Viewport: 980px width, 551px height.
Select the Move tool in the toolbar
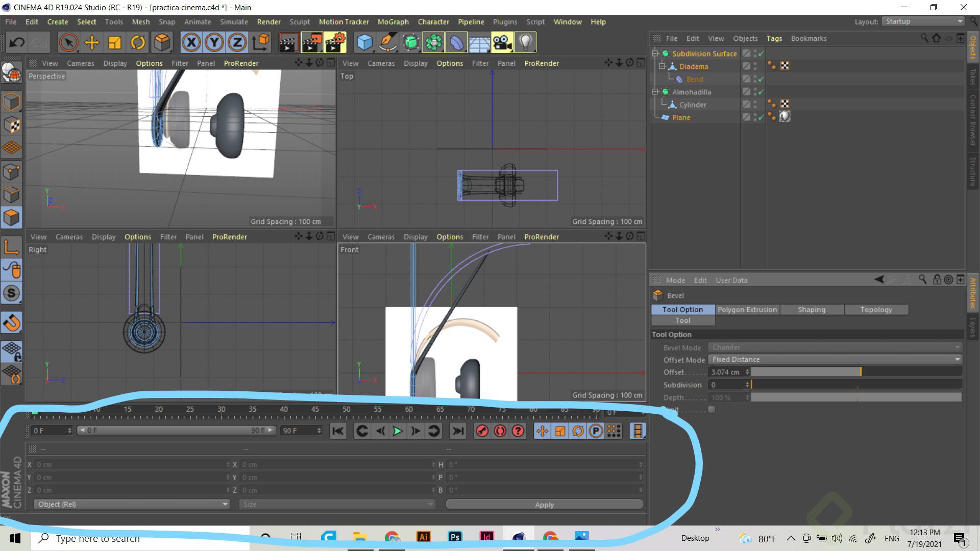[x=92, y=42]
